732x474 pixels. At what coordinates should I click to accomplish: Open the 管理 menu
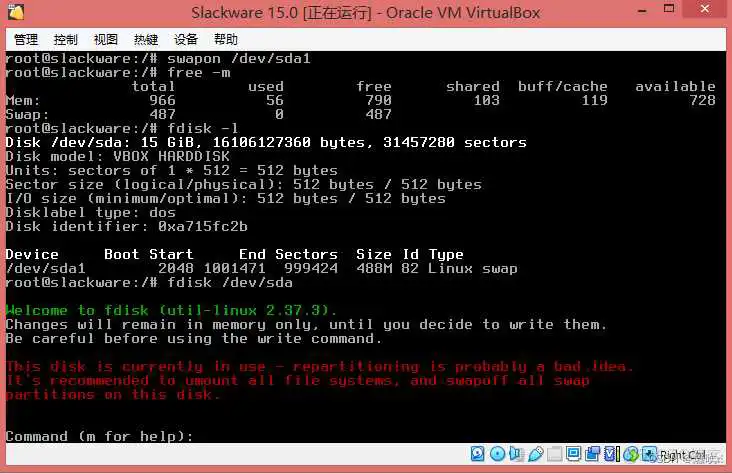26,39
